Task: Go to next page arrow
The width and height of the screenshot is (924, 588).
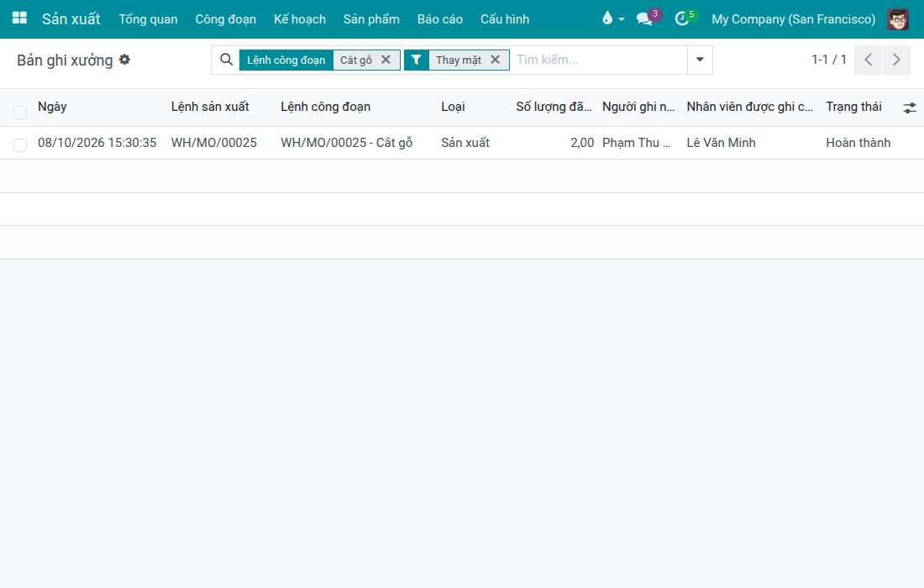Action: (x=896, y=60)
